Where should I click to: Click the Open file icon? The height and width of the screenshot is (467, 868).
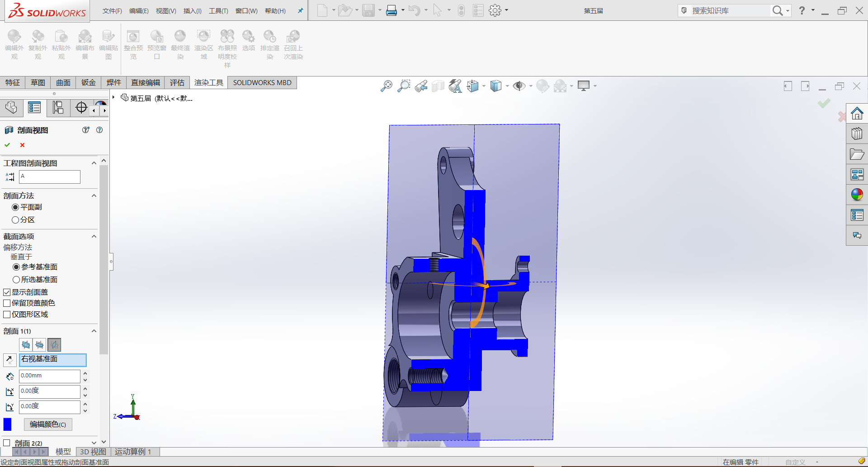[345, 10]
